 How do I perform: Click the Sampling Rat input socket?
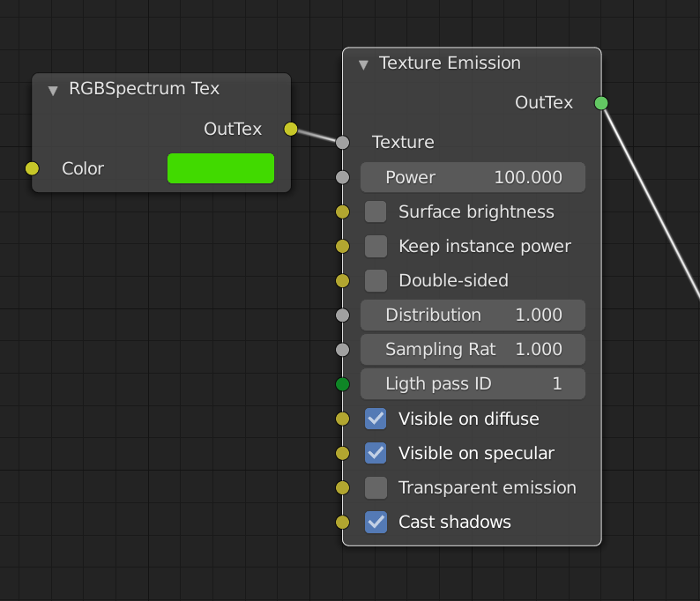pos(343,350)
